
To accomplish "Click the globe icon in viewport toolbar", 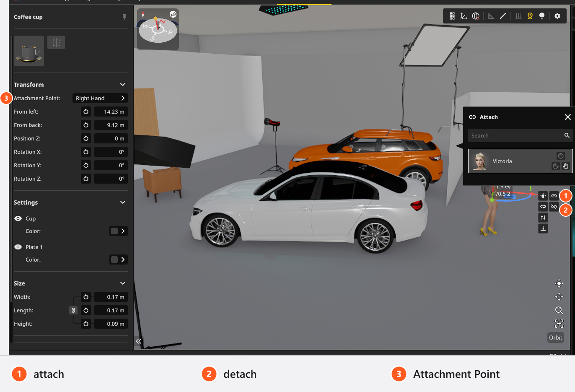I will 476,16.
